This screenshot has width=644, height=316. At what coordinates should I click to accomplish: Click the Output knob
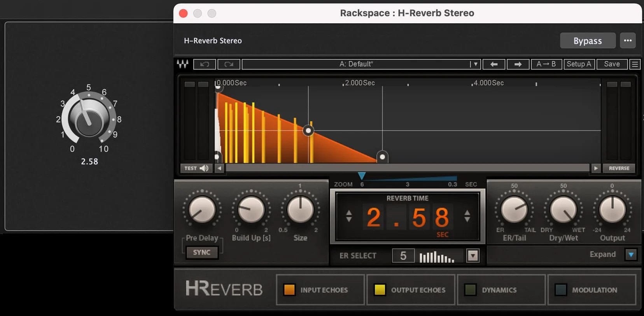(612, 210)
